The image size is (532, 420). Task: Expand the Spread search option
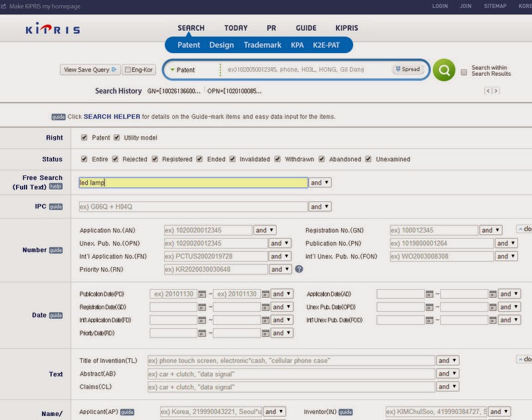point(408,69)
